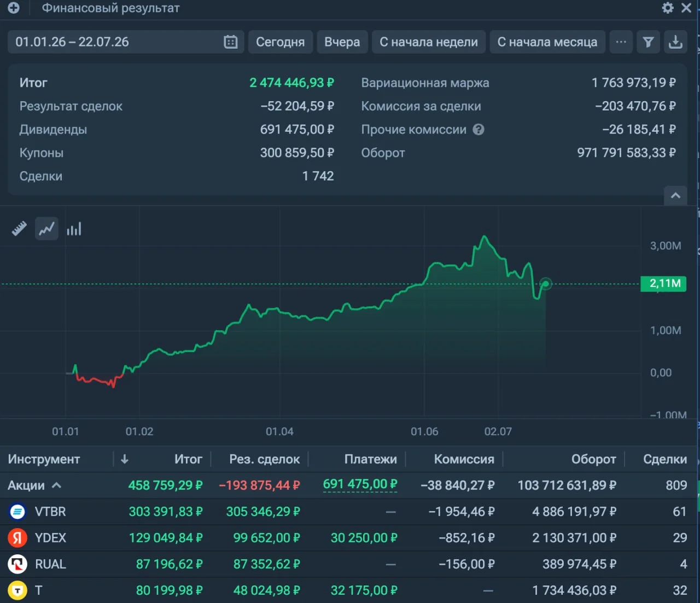Click the plus icon beside Финансовый результат

14,8
